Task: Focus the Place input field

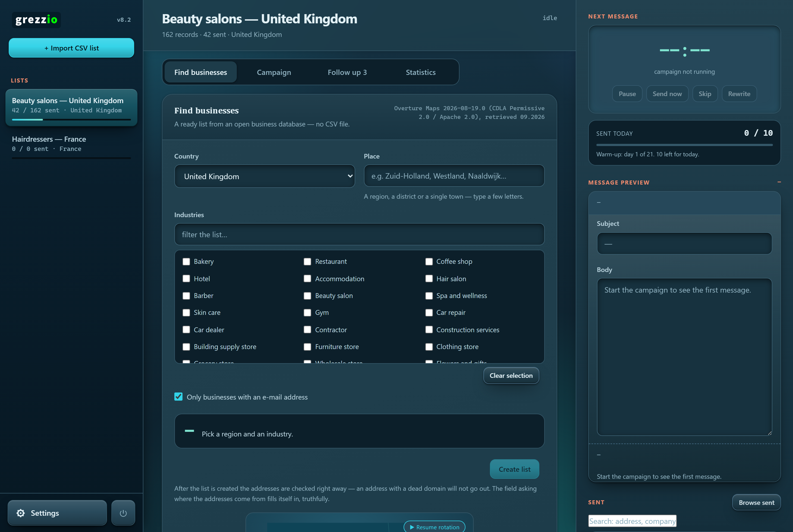Action: 454,176
